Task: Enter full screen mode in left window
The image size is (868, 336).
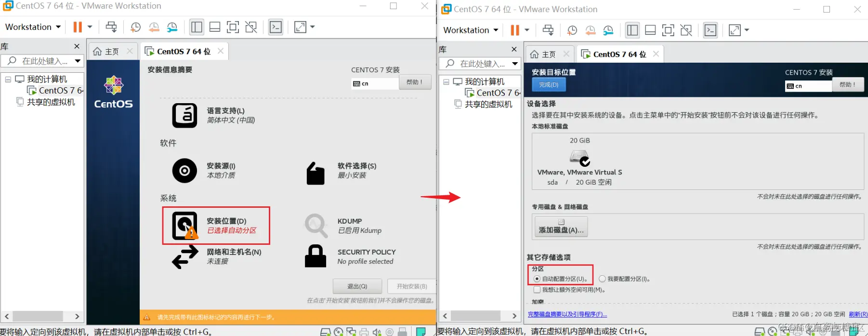Action: 233,27
